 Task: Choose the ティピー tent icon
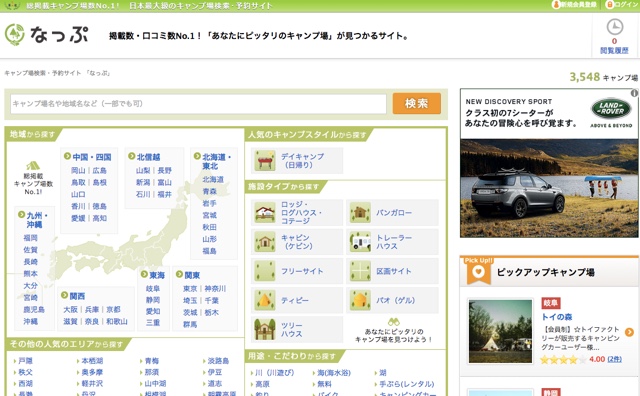pos(265,300)
